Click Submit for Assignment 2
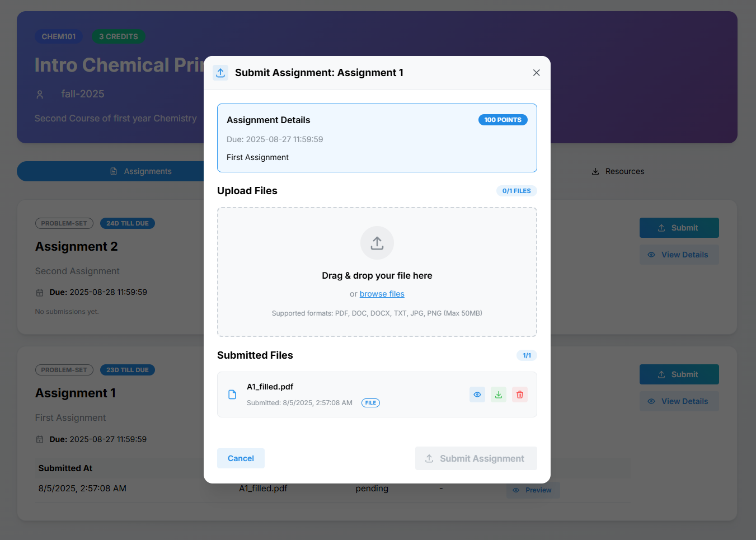This screenshot has height=540, width=756. coord(679,228)
